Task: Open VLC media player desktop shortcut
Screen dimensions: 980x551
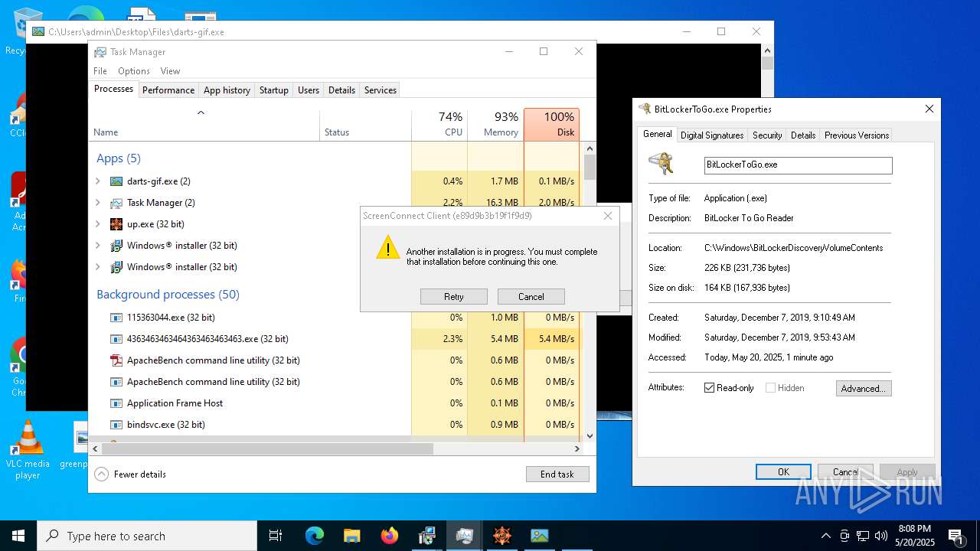Action: tap(28, 449)
